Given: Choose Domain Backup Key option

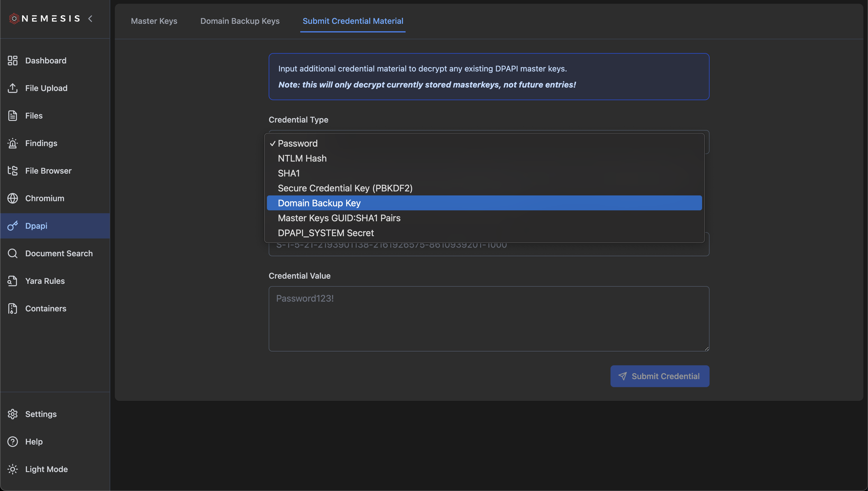Looking at the screenshot, I should 319,203.
